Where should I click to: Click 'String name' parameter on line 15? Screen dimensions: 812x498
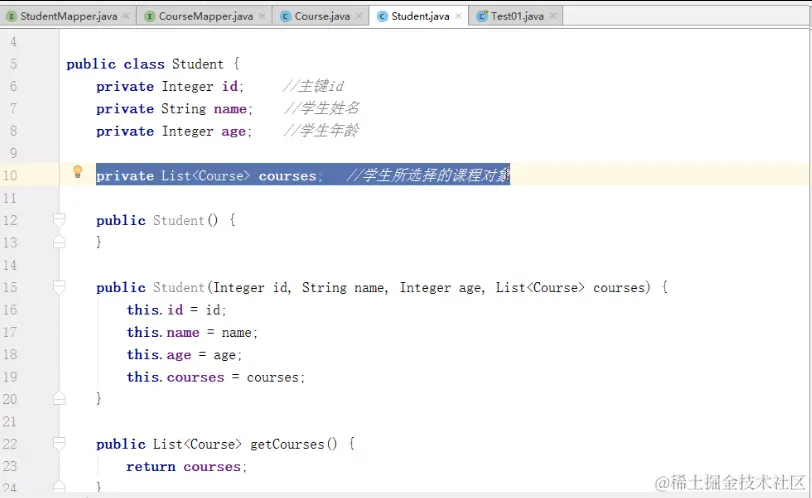tap(344, 287)
